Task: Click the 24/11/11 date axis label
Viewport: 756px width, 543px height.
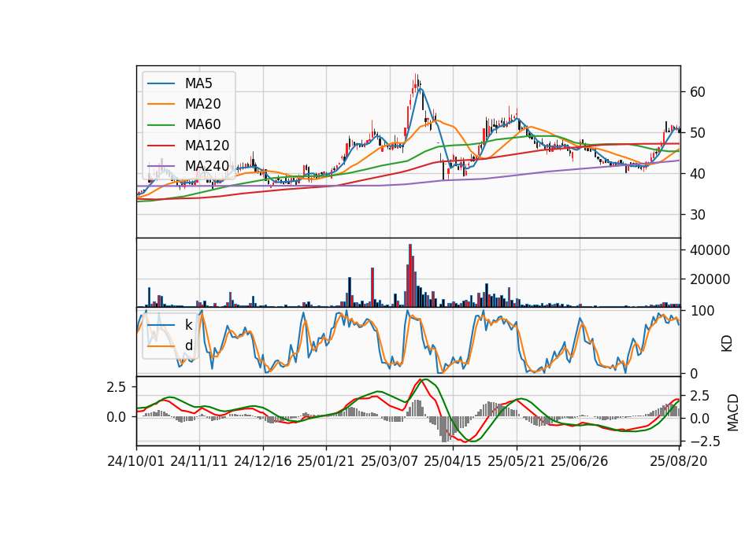Action: coord(199,461)
